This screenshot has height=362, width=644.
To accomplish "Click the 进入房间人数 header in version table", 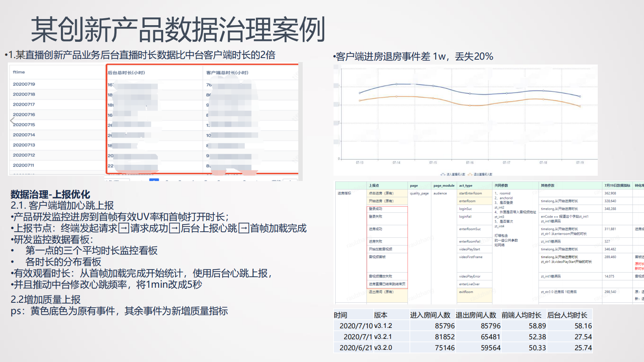I will coord(430,315).
